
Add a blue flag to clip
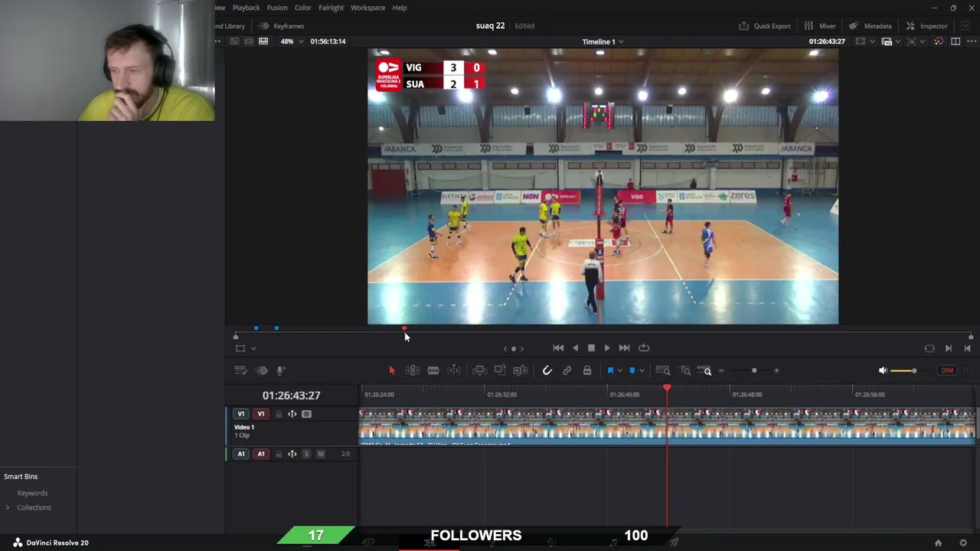[610, 370]
